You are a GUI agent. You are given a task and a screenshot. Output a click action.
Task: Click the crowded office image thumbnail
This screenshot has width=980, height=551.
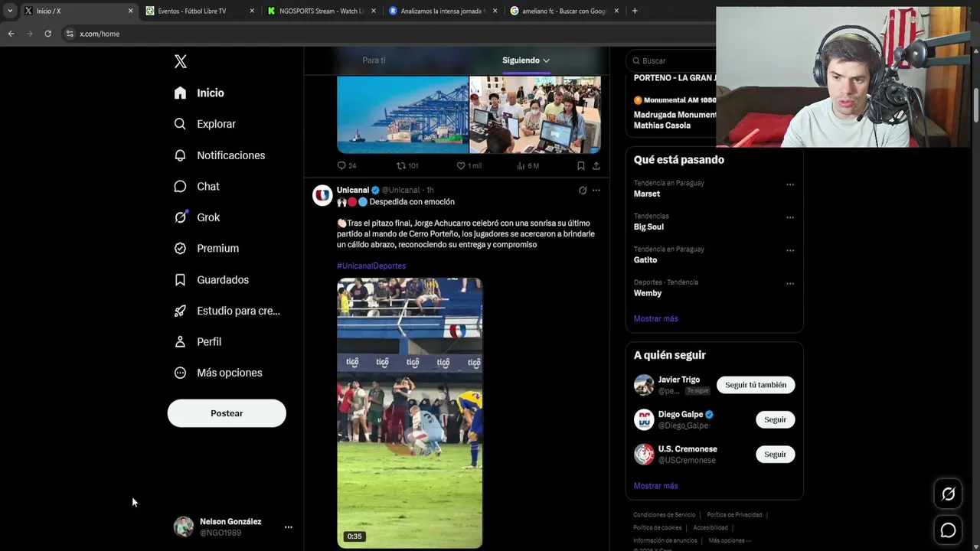point(535,115)
